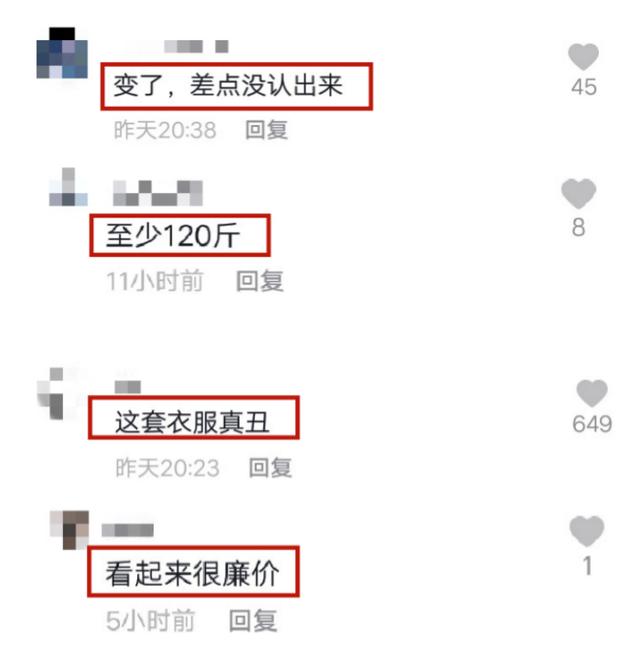Open username above '至少120斤'
The height and width of the screenshot is (660, 640).
pyautogui.click(x=158, y=193)
